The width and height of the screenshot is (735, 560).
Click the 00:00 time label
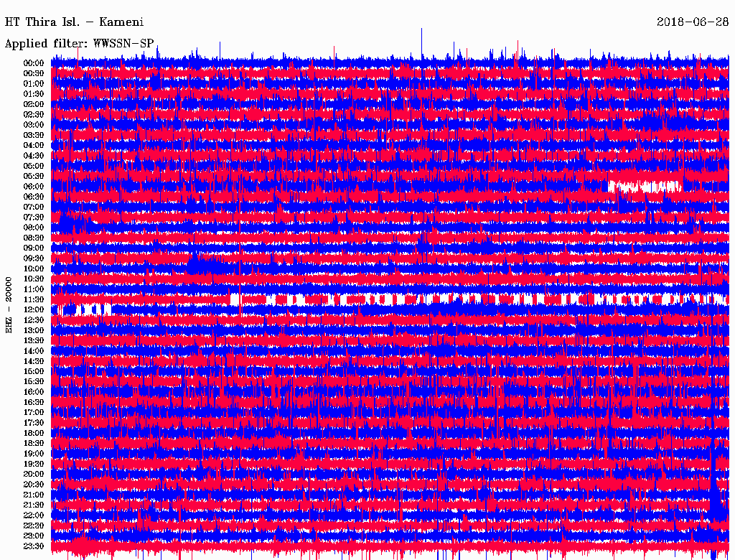pos(33,63)
